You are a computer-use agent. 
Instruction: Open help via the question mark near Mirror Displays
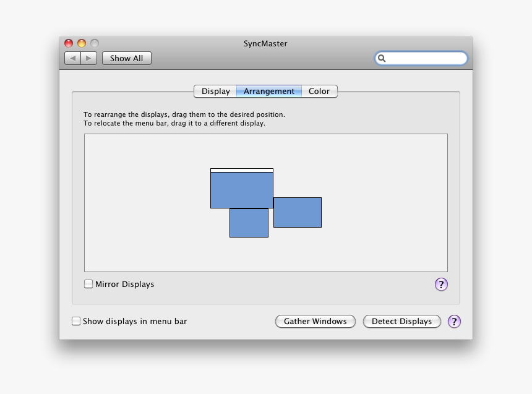441,284
